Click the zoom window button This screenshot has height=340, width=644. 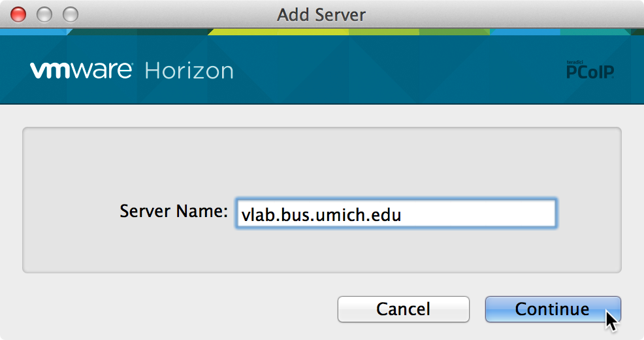click(x=69, y=14)
